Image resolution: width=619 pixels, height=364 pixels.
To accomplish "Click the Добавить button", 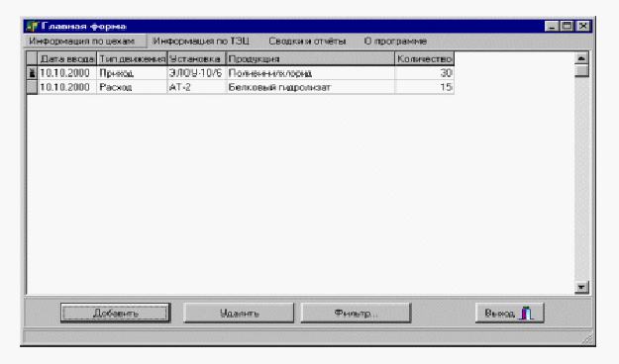I will click(x=115, y=314).
